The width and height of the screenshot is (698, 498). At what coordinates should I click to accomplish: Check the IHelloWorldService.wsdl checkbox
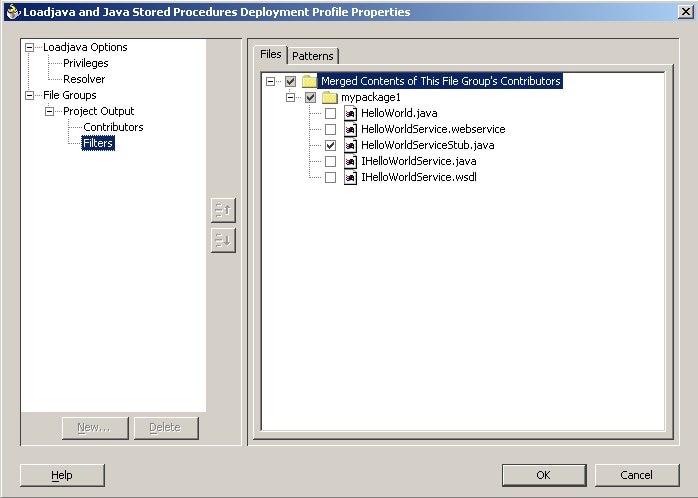coord(330,178)
